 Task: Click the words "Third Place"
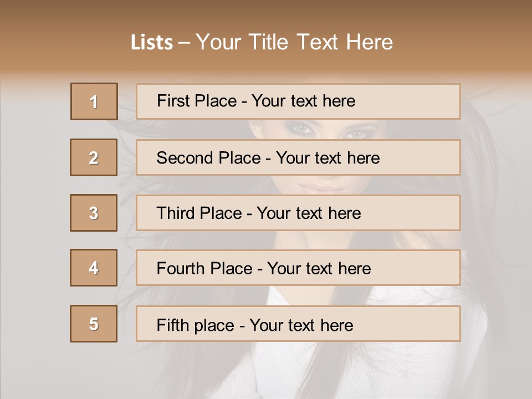199,213
